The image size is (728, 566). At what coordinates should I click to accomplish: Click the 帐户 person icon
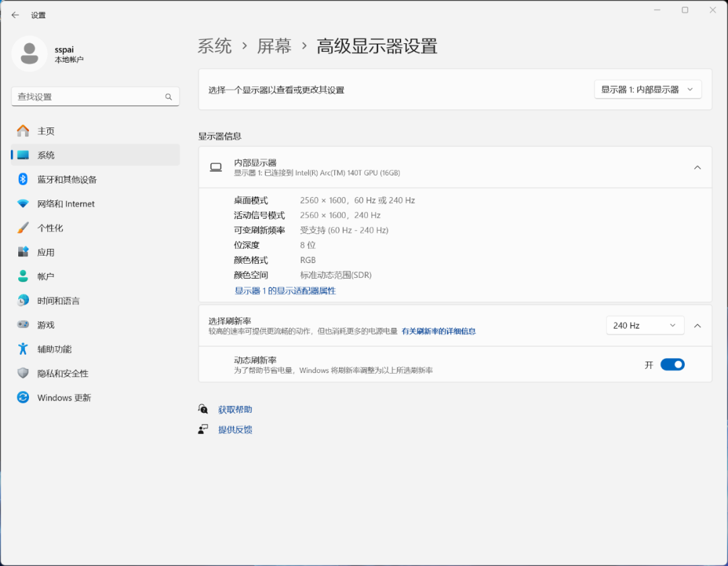pos(23,276)
